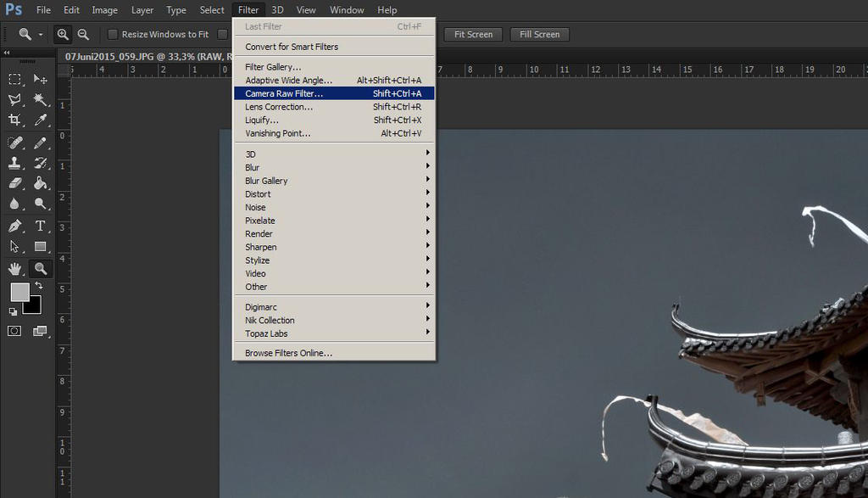868x498 pixels.
Task: Select the Rectangular Marquee tool
Action: tap(14, 79)
